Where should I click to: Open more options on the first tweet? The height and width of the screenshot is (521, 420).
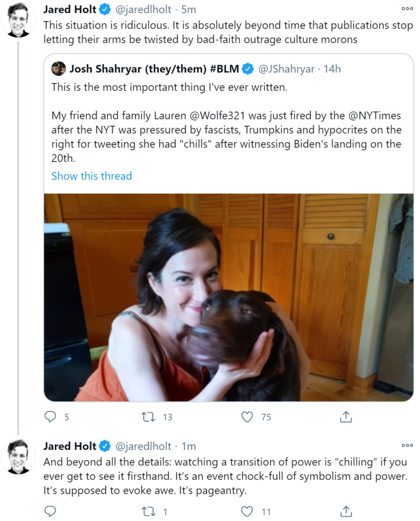(x=407, y=9)
